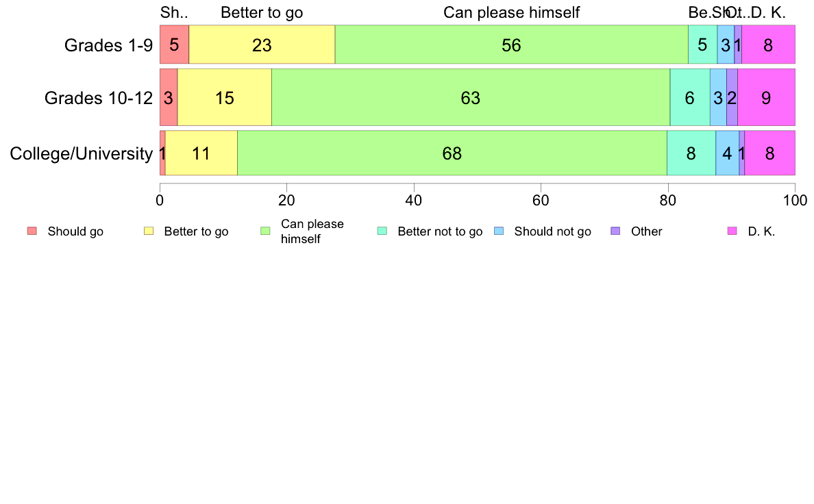
Task: Click the yellow Better to go legend swatch
Action: click(x=149, y=231)
